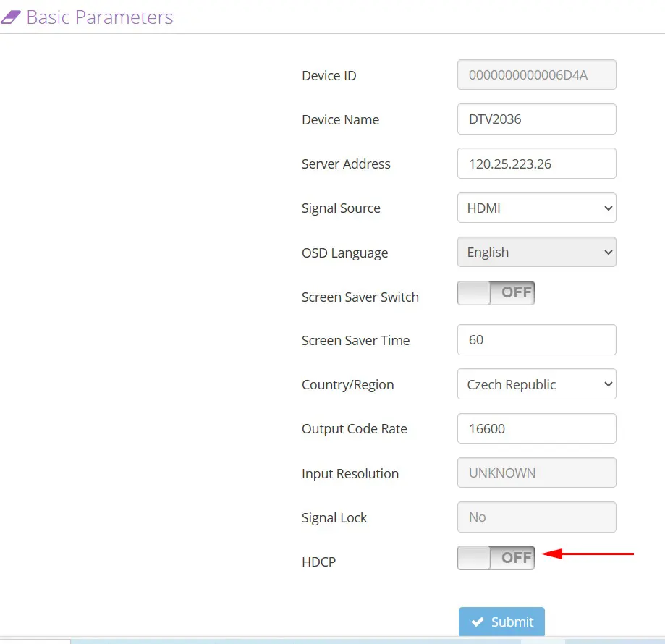The height and width of the screenshot is (644, 665).
Task: Click inside the Device Name field
Action: tap(536, 119)
